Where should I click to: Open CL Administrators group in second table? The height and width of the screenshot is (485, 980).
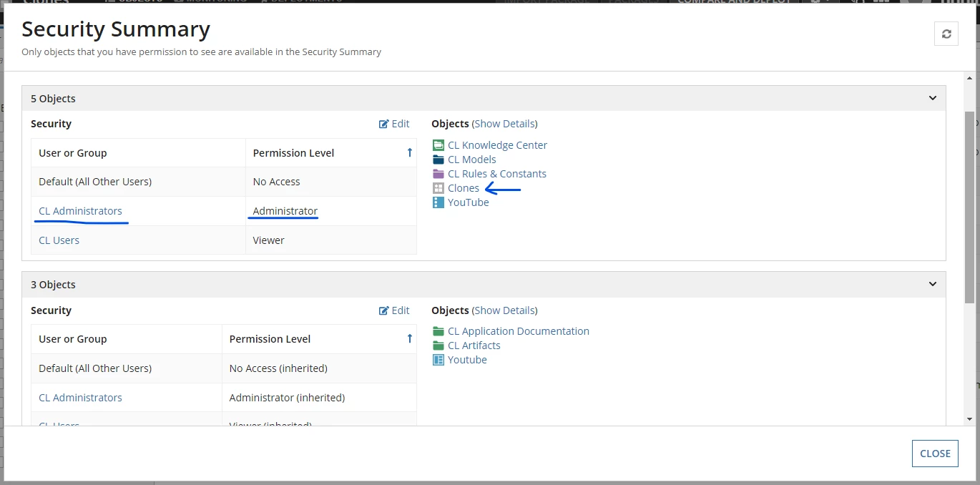pyautogui.click(x=80, y=398)
